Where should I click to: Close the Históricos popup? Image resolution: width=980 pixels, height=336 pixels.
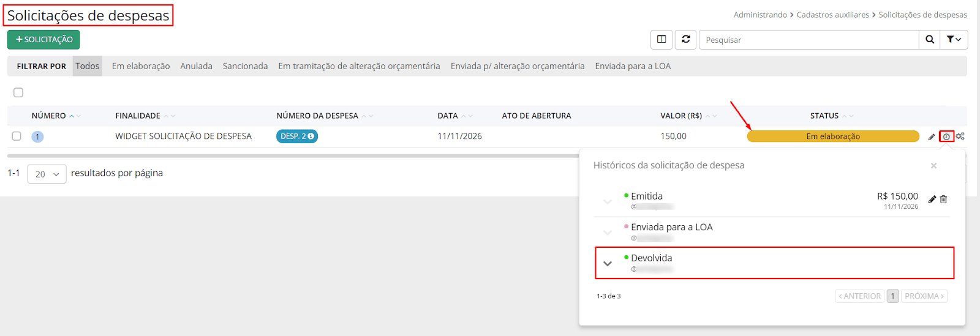tap(933, 166)
